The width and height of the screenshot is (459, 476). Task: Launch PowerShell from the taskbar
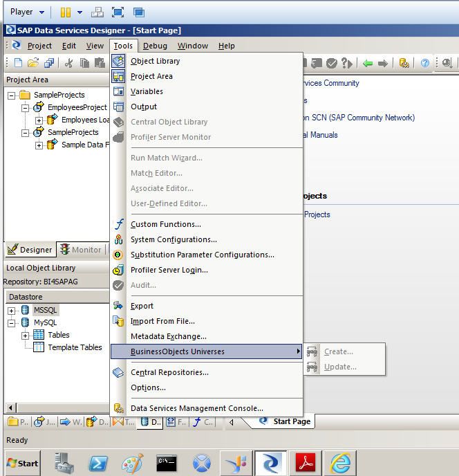pyautogui.click(x=98, y=464)
